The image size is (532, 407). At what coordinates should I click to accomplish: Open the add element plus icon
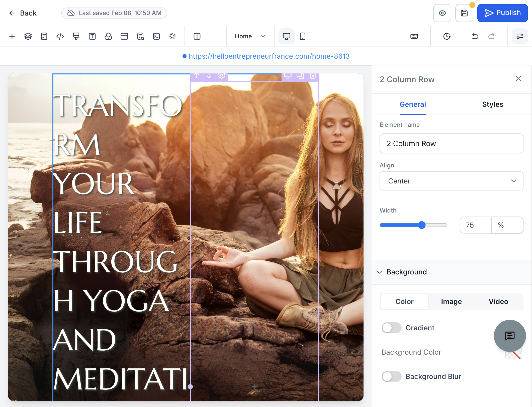12,37
